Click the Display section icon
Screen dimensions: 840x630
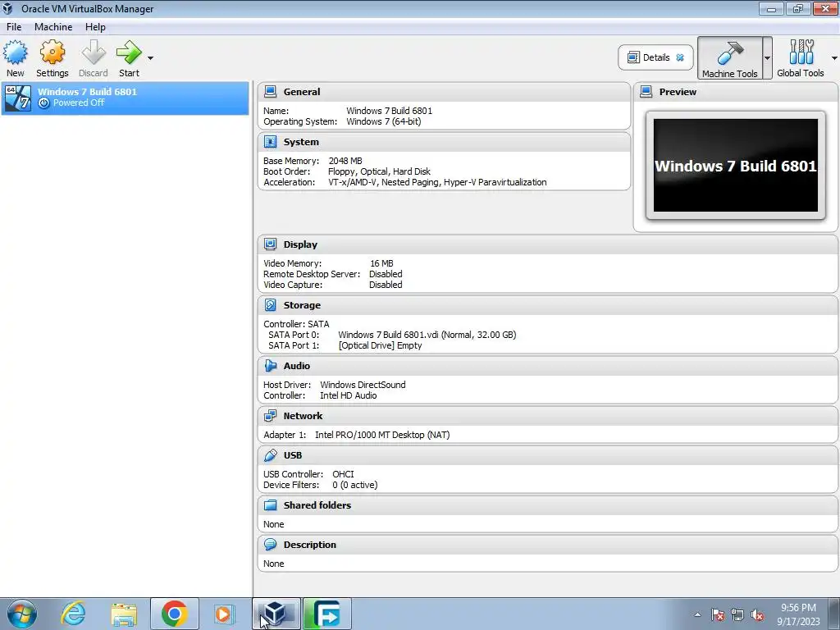coord(271,244)
